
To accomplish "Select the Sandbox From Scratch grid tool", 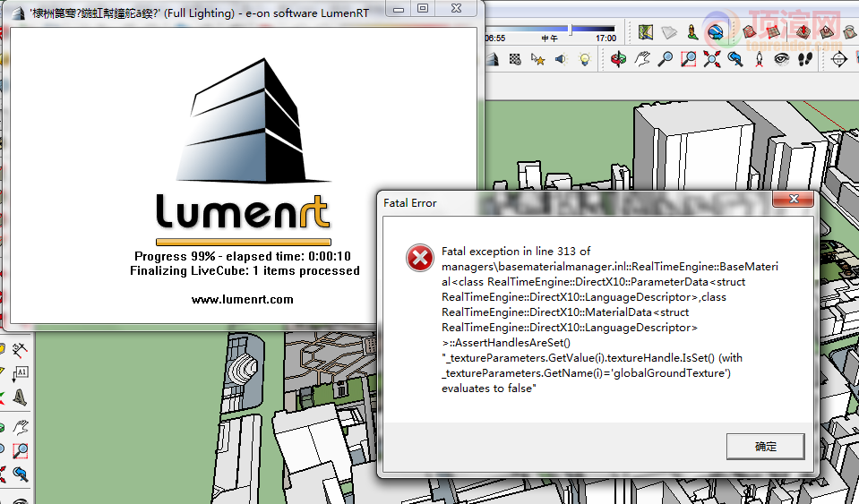I will [x=772, y=32].
